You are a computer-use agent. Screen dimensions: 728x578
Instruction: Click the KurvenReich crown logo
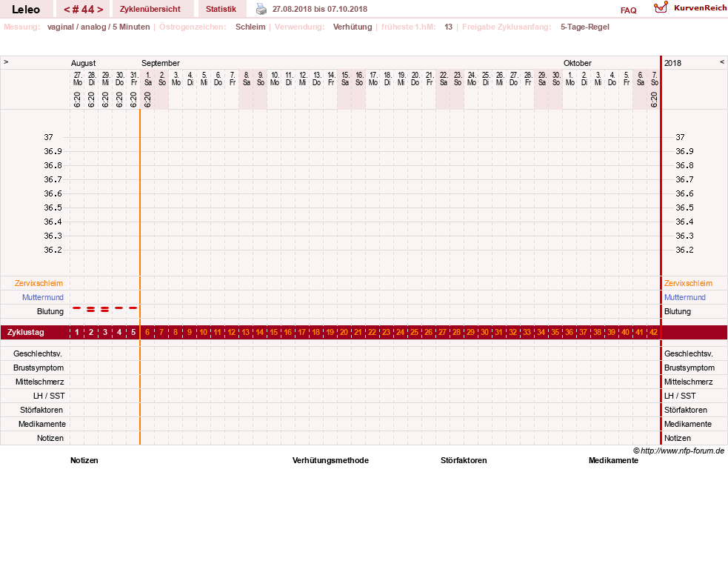pyautogui.click(x=661, y=7)
